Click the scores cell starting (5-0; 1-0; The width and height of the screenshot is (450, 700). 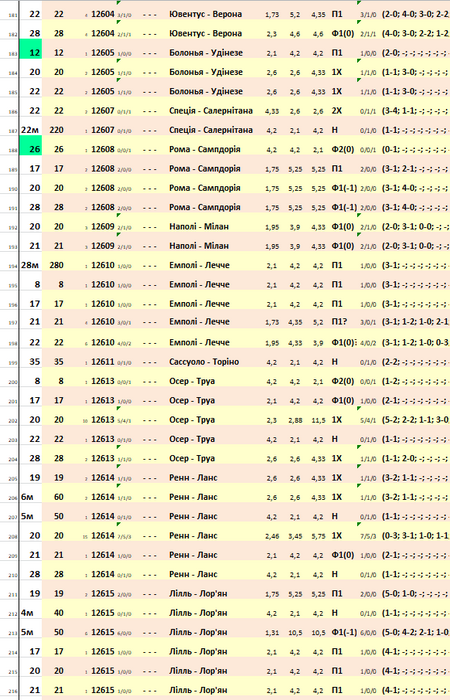coord(415,594)
